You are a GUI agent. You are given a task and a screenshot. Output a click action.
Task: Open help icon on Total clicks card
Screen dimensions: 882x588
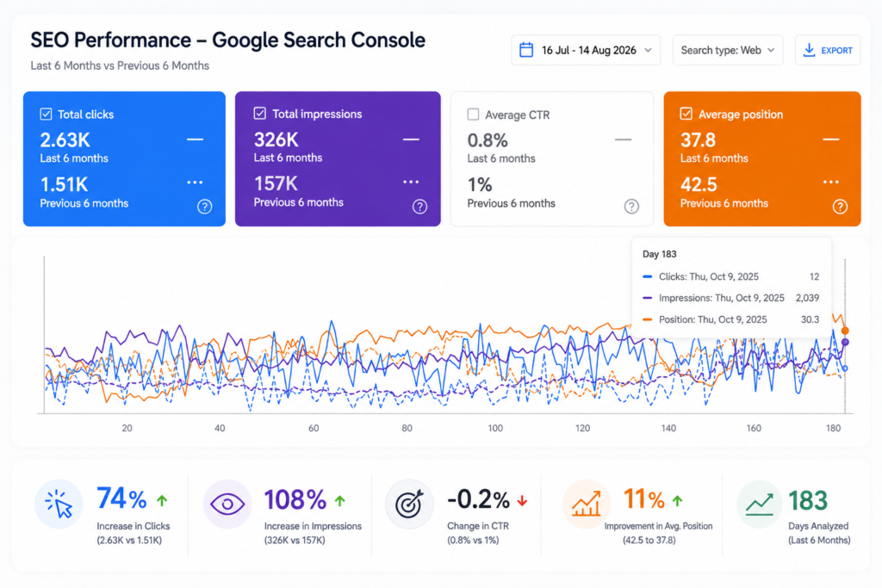tap(205, 207)
